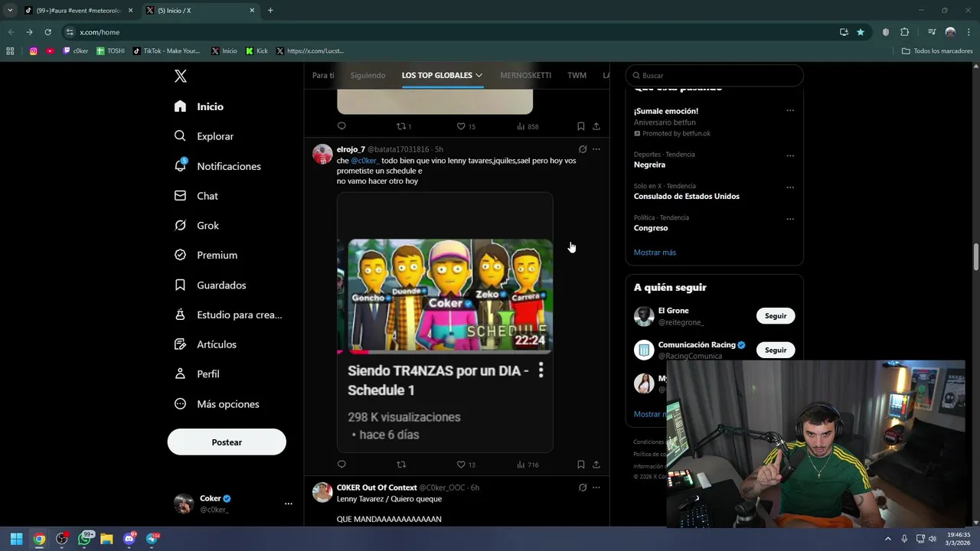Switch to Siguiendo tab

click(367, 76)
